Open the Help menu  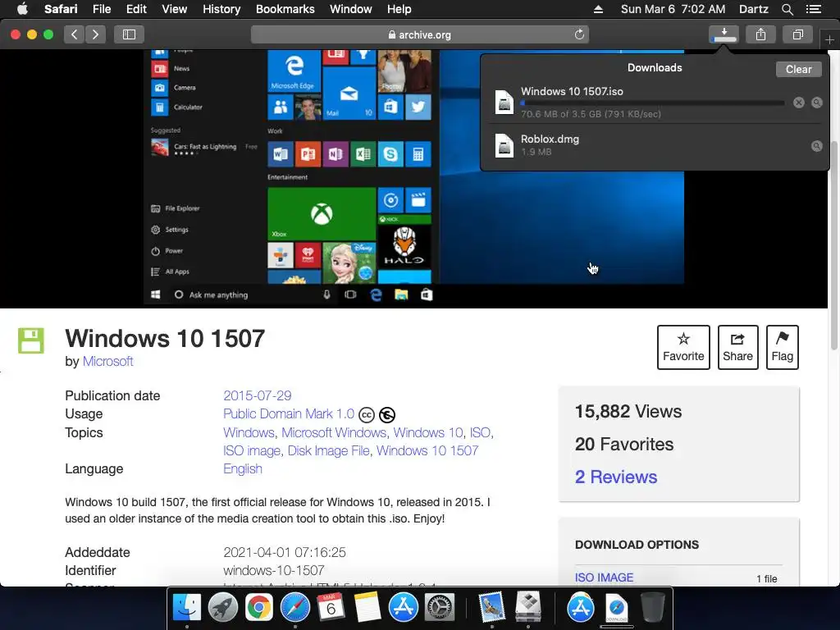click(399, 9)
